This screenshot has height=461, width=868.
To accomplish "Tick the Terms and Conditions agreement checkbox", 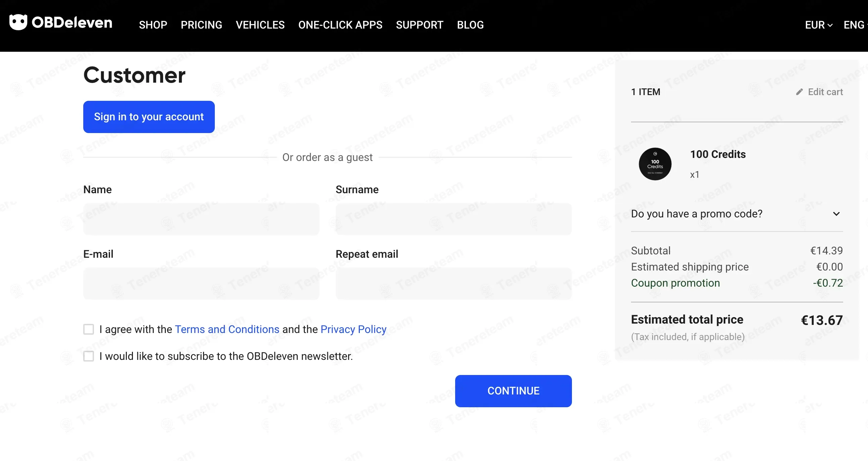I will tap(89, 329).
